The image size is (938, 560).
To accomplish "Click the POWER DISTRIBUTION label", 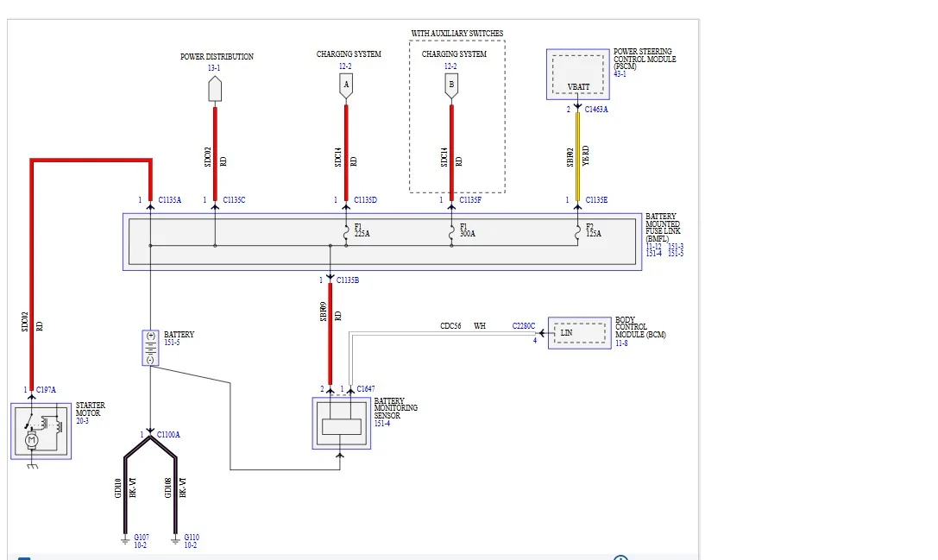I will click(217, 57).
